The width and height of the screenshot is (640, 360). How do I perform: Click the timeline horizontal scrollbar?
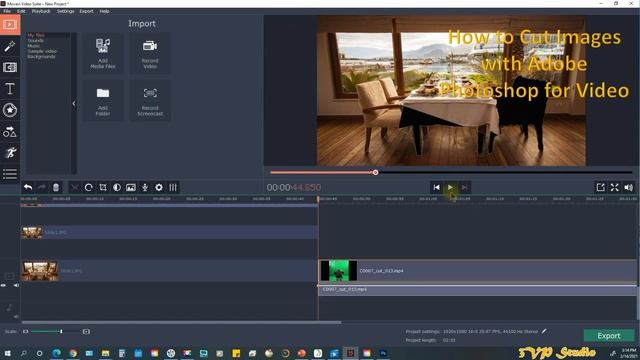tap(181, 322)
